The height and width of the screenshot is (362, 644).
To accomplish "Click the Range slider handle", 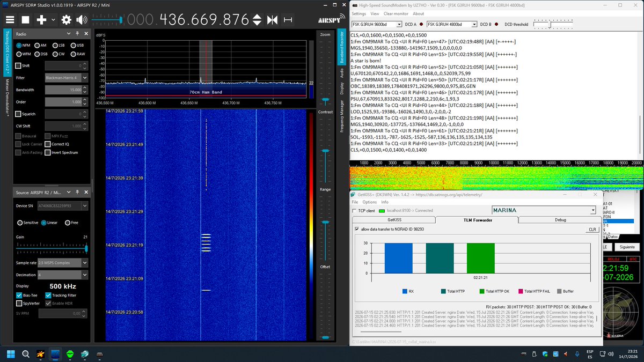I will click(x=325, y=222).
